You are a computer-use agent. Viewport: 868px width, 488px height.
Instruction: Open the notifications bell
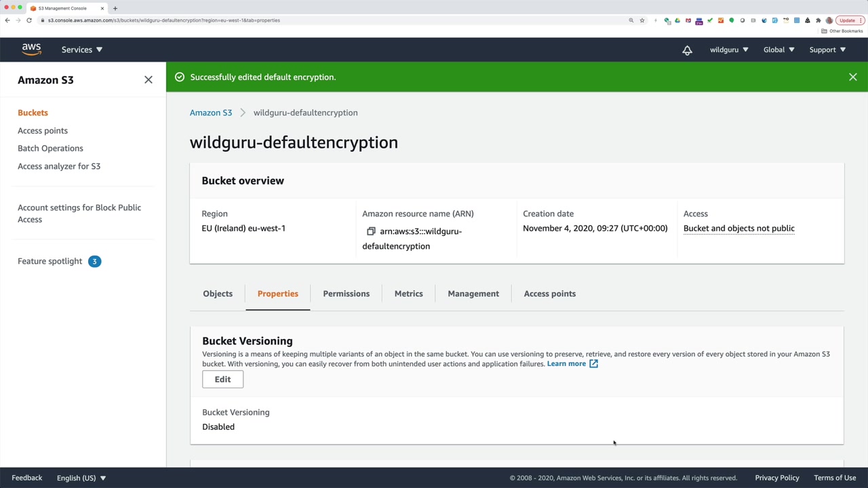coord(687,50)
